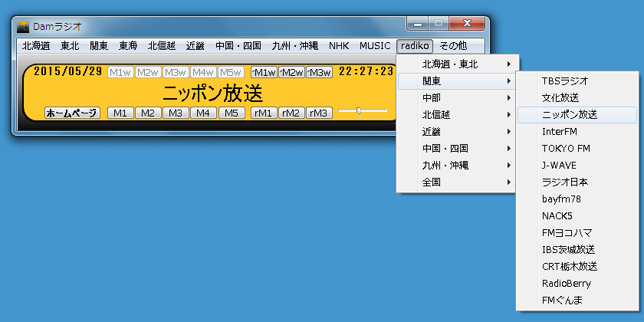This screenshot has width=644, height=322.
Task: Select RadioBerry station
Action: [577, 283]
